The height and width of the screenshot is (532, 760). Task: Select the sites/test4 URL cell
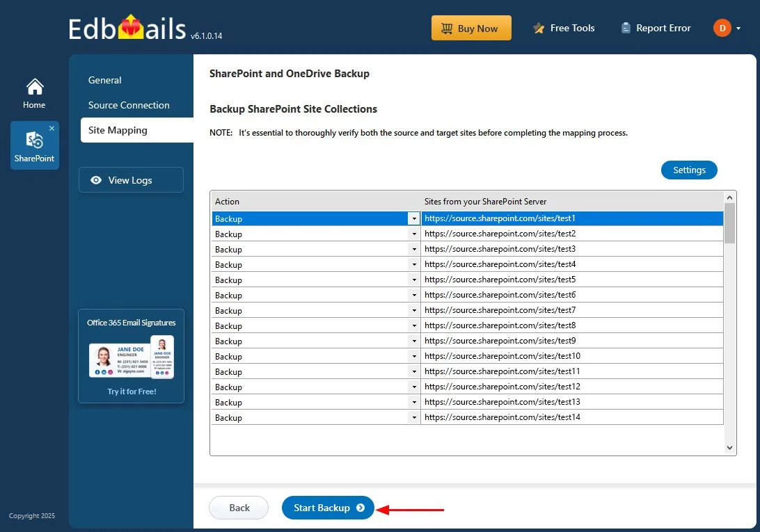click(572, 264)
